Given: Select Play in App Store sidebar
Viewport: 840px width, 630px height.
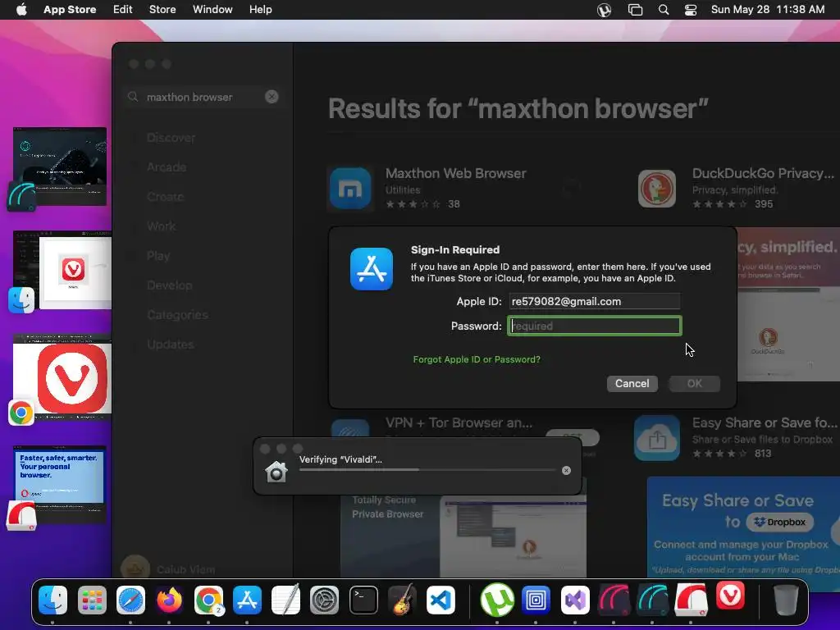Looking at the screenshot, I should tap(158, 256).
